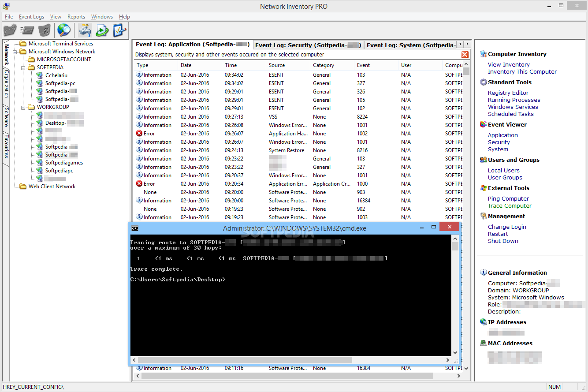
Task: Click the Standard Tools gear icon
Action: [484, 82]
